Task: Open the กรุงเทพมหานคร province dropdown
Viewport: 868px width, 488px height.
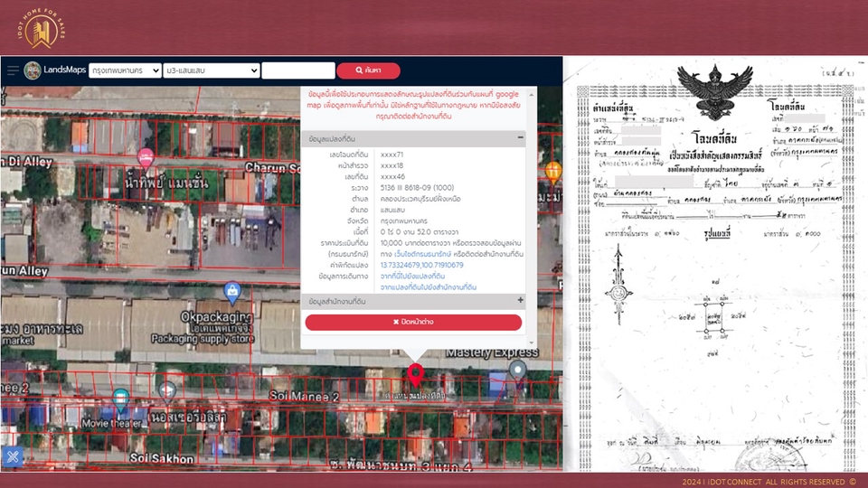Action: click(125, 70)
